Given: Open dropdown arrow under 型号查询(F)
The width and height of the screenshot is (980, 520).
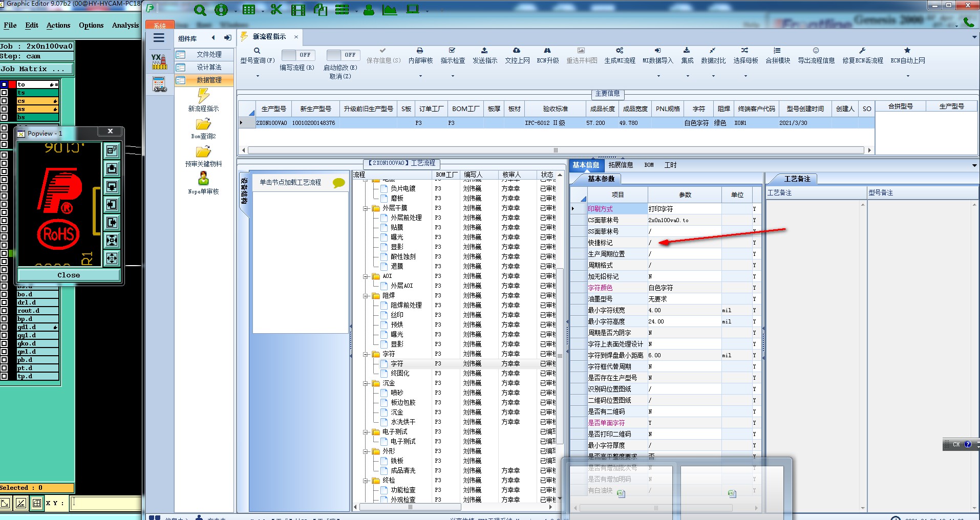Looking at the screenshot, I should pyautogui.click(x=258, y=76).
